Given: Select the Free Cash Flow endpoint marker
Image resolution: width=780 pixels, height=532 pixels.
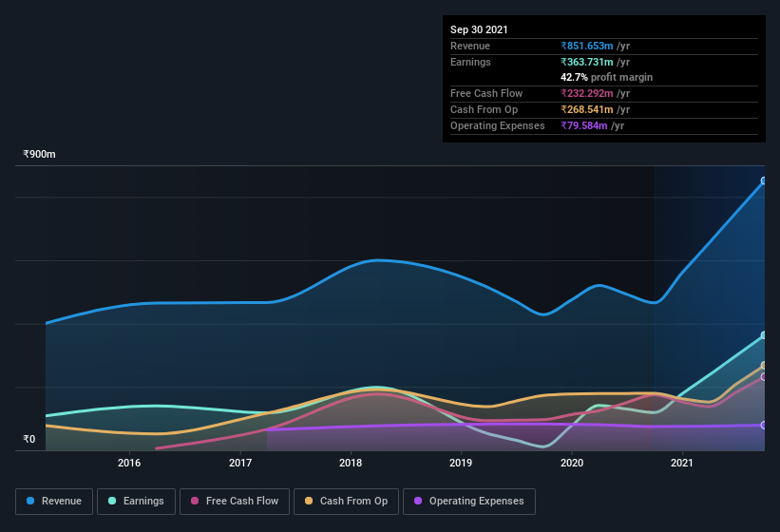Looking at the screenshot, I should pyautogui.click(x=764, y=377).
